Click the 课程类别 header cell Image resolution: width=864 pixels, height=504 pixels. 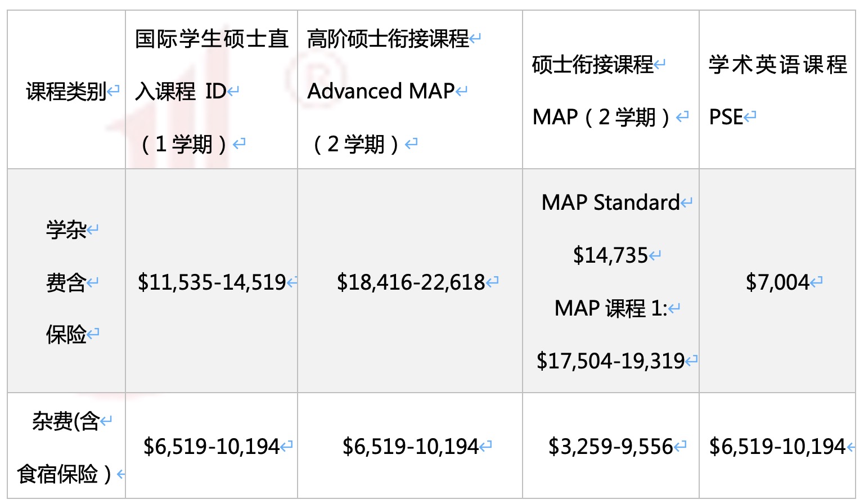66,91
